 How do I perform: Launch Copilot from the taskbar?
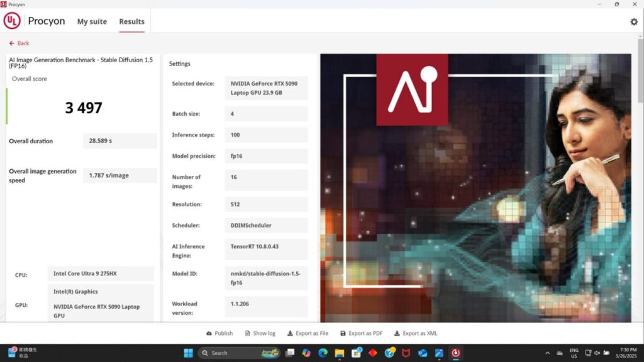pyautogui.click(x=306, y=353)
